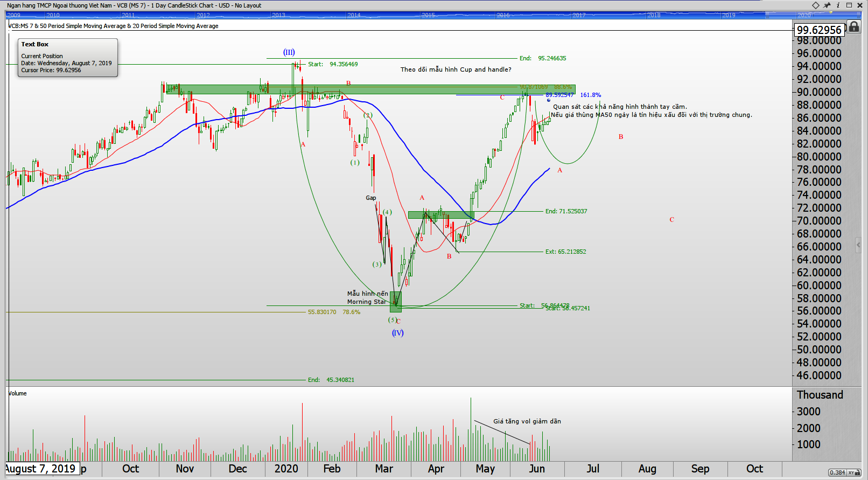The width and height of the screenshot is (868, 480).
Task: Click the diamond icon in title bar
Action: tap(816, 5)
